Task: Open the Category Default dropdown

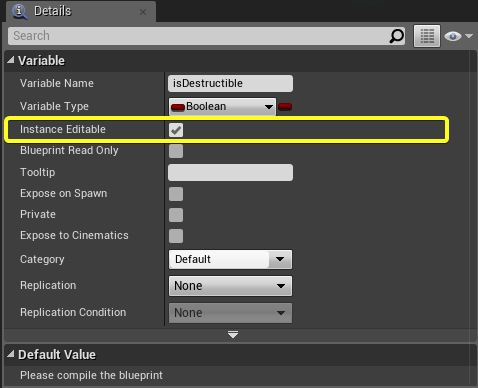Action: [x=230, y=259]
